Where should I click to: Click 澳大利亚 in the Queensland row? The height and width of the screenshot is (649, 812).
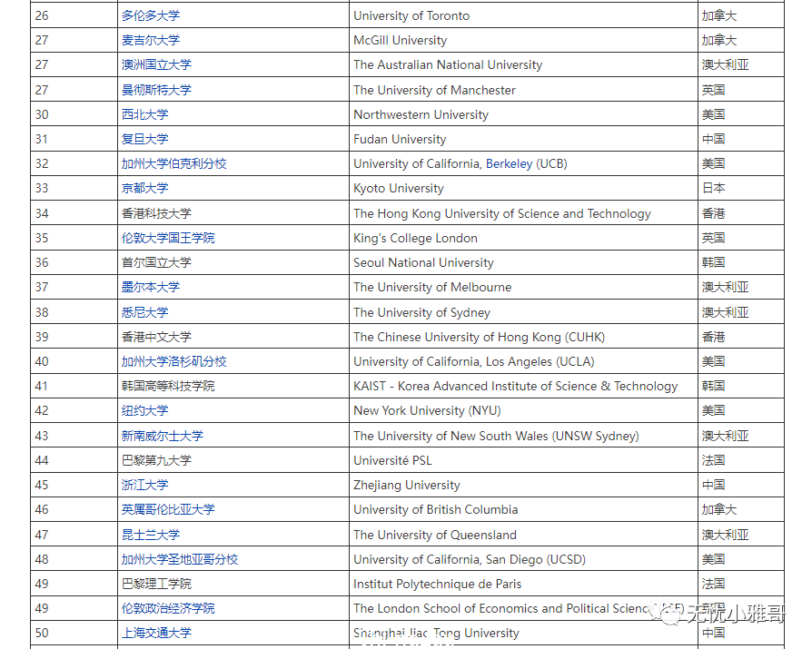725,535
